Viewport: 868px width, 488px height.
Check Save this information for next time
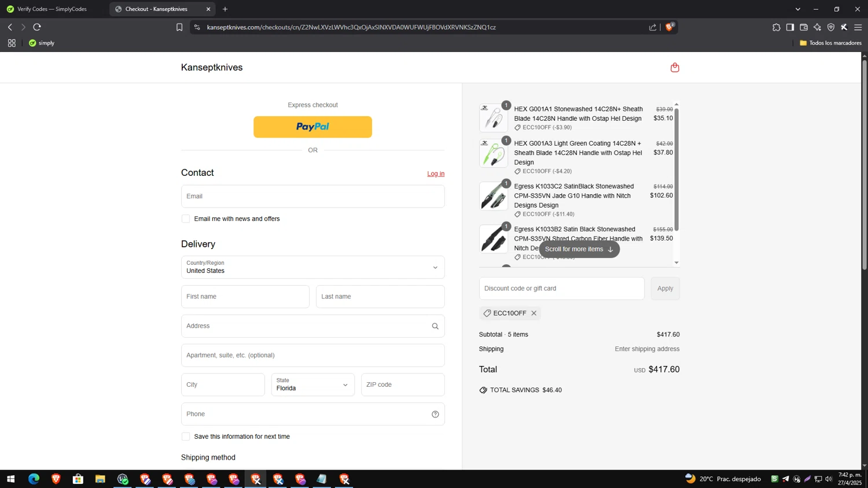[186, 437]
